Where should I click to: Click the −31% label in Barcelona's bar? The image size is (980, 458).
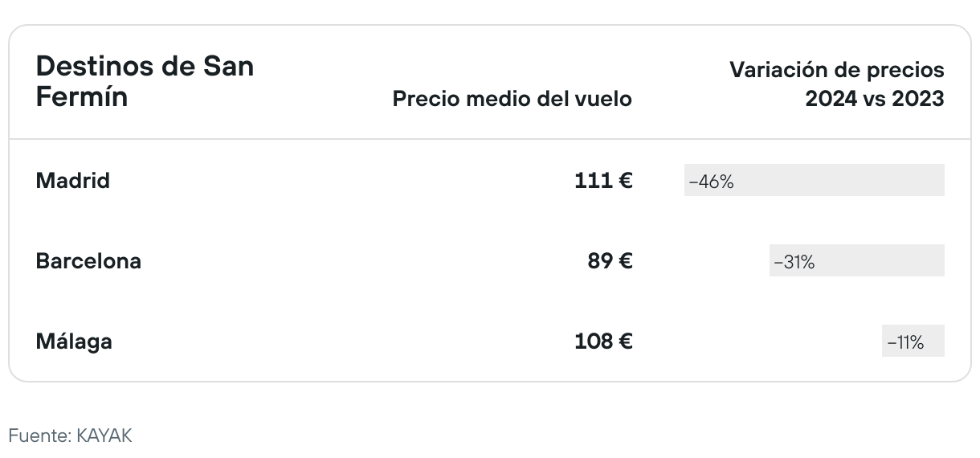click(794, 262)
